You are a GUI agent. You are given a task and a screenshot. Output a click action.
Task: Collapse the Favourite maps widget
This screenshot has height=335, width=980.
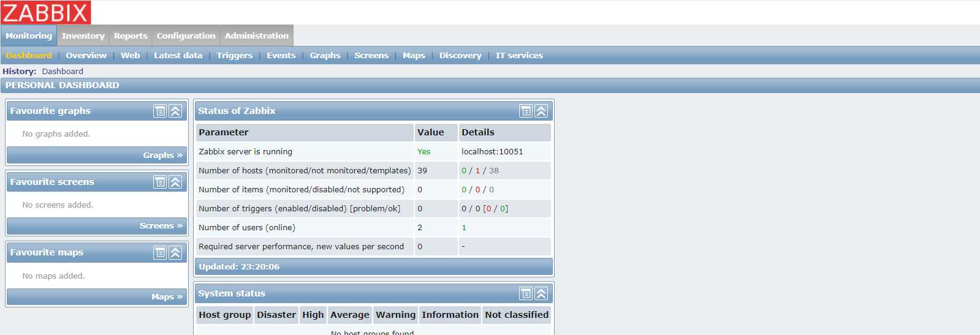(175, 252)
